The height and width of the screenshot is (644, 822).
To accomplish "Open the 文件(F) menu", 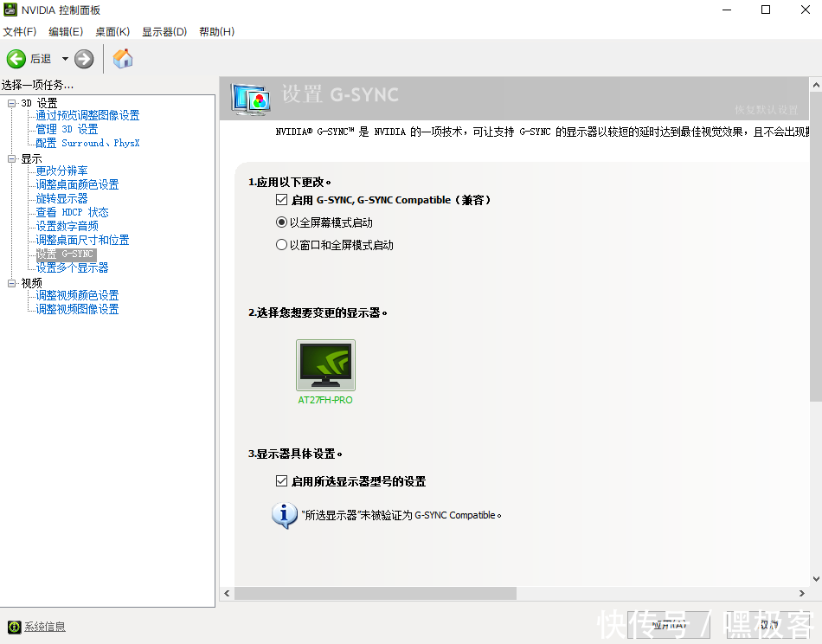I will coord(20,31).
